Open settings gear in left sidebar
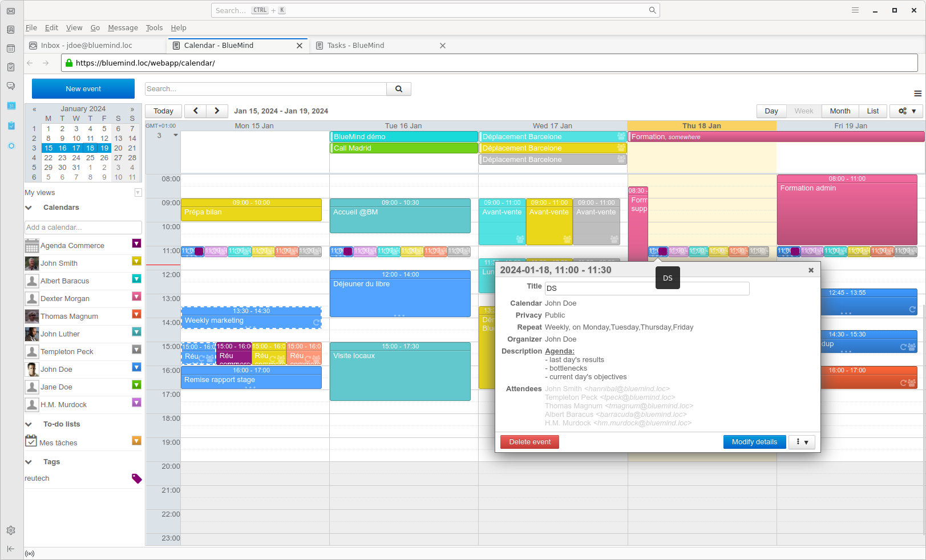The image size is (926, 560). click(x=11, y=530)
